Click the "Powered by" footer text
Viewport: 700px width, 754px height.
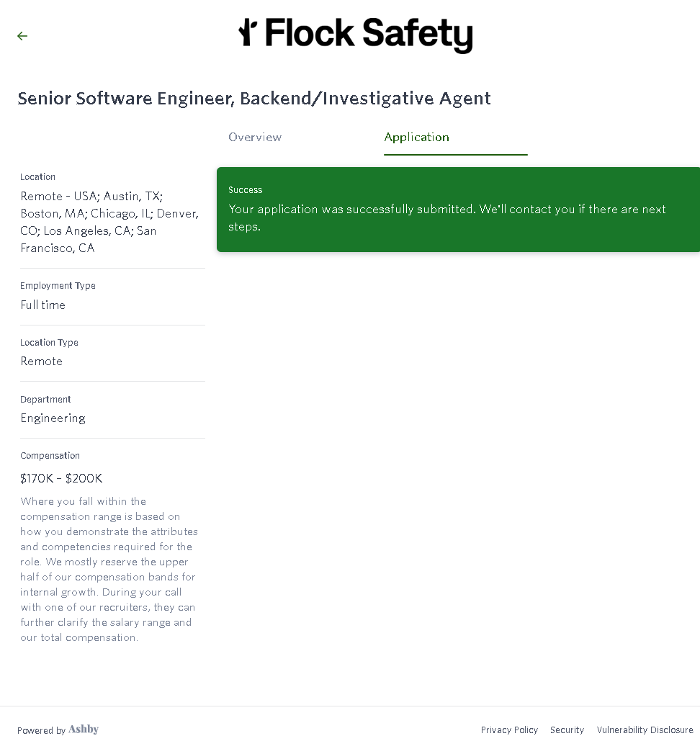click(x=41, y=730)
